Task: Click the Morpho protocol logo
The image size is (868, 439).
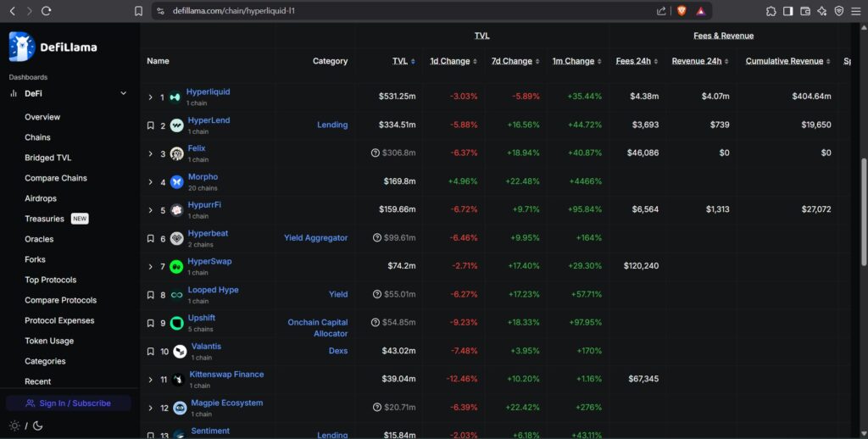Action: point(176,181)
